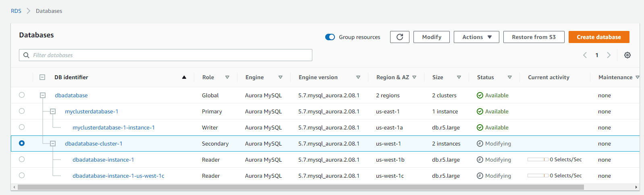Screen dimensions: 644x195
Task: Click '2 regions' cell for dbadatabase
Action: click(388, 95)
